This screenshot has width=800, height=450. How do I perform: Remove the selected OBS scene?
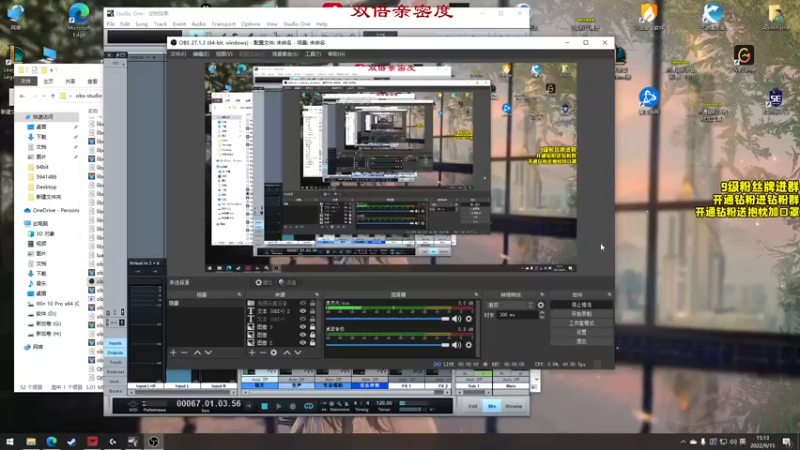tap(184, 353)
